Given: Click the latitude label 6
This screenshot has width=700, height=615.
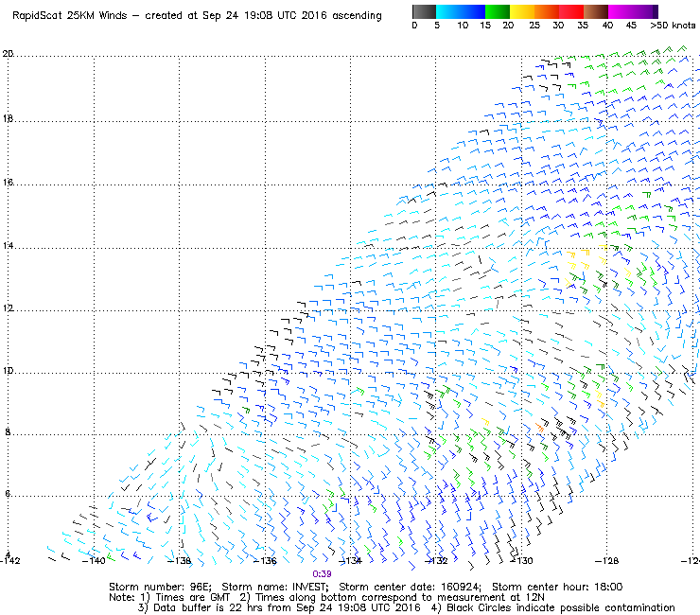Looking at the screenshot, I should click(8, 494).
